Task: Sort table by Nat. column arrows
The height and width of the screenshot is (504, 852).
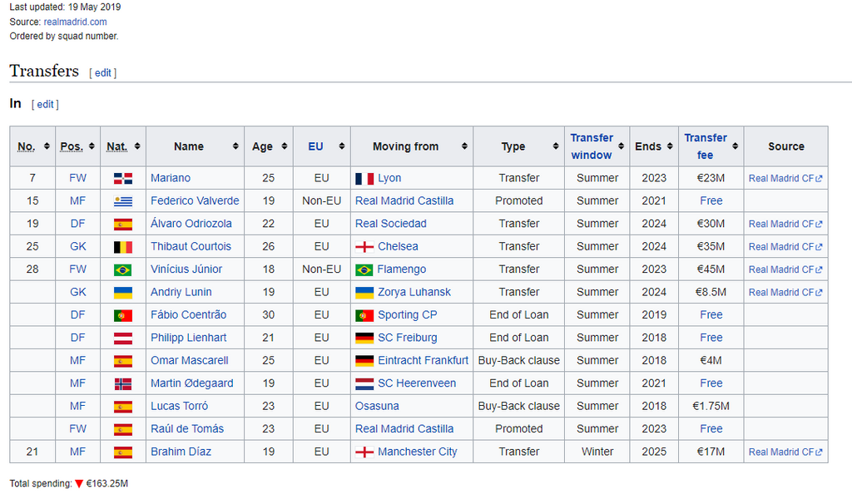Action: 137,146
